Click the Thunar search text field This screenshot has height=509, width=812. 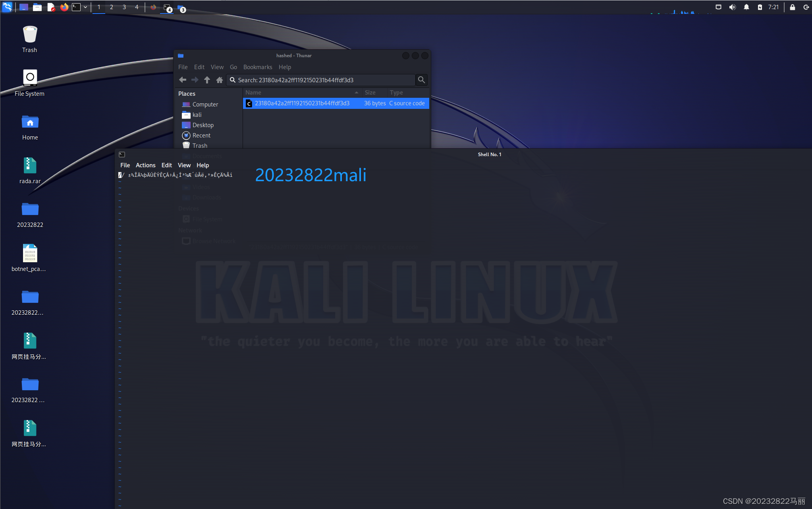tap(321, 80)
